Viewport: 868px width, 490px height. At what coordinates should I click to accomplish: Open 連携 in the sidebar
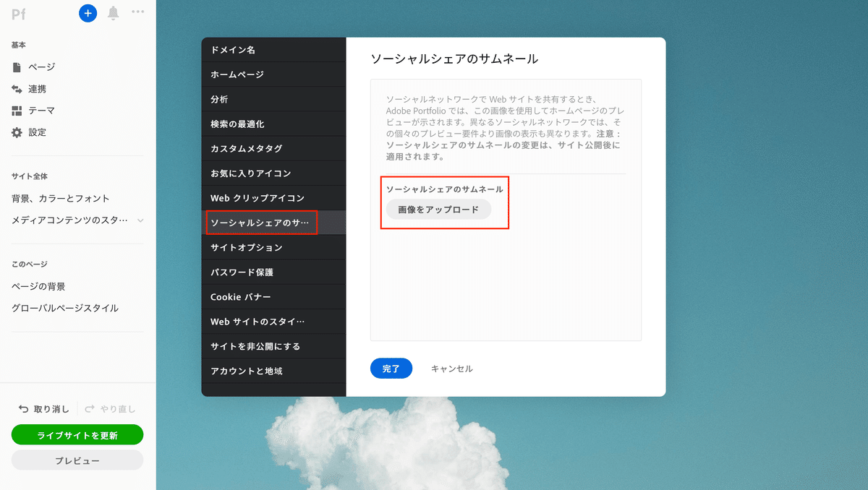[x=38, y=89]
